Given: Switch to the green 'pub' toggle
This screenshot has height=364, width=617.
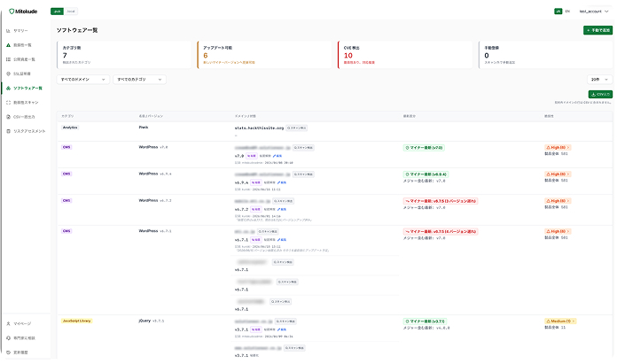Looking at the screenshot, I should coord(57,12).
